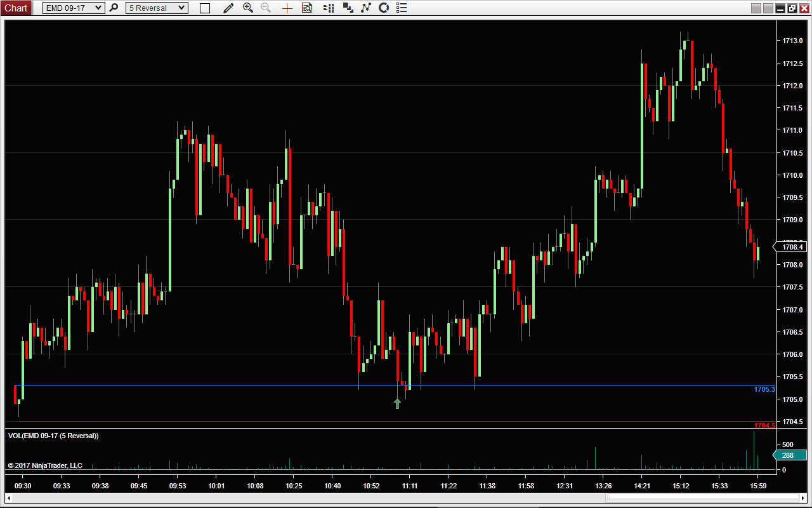Click the 11:11 time axis label
The image size is (812, 508).
pos(410,486)
